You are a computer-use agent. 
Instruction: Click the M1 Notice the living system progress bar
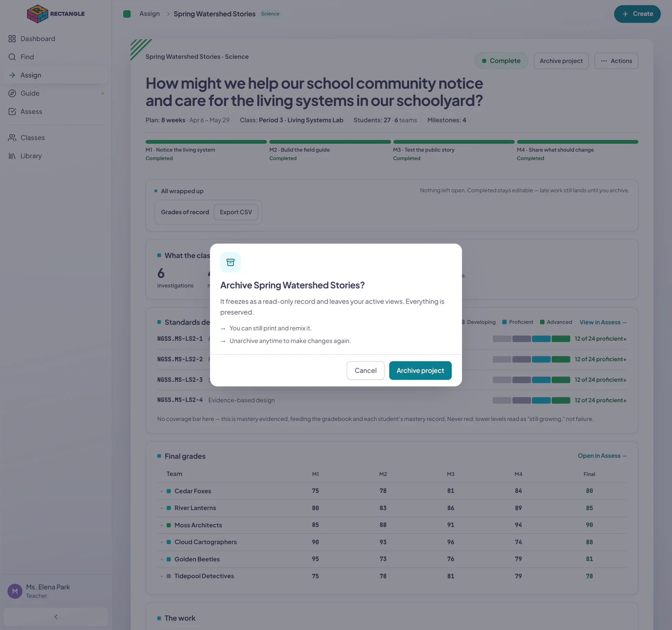point(206,142)
